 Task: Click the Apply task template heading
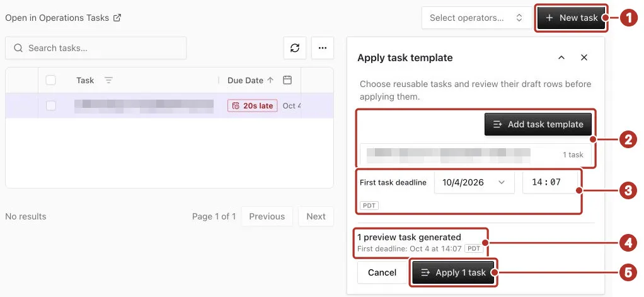(x=405, y=57)
